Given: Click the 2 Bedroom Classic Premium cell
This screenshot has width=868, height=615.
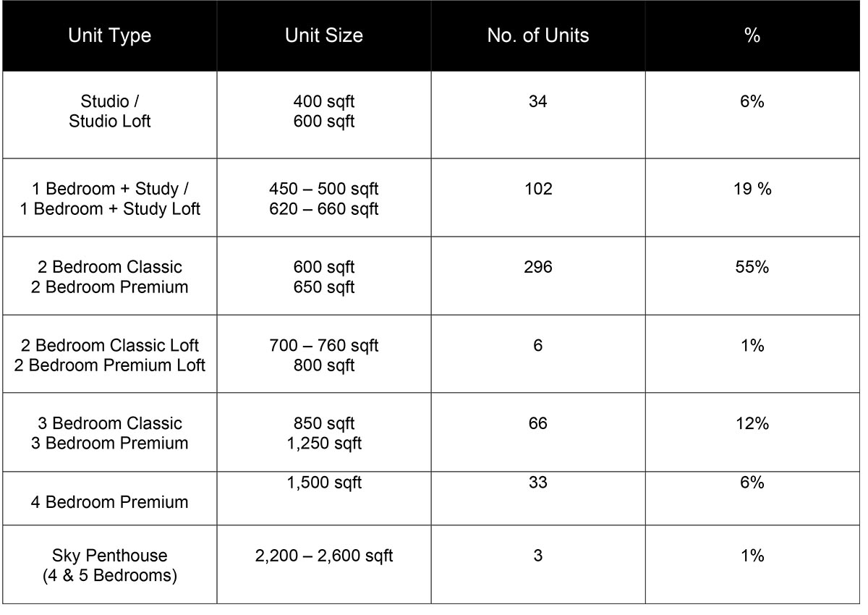Looking at the screenshot, I should [x=109, y=276].
